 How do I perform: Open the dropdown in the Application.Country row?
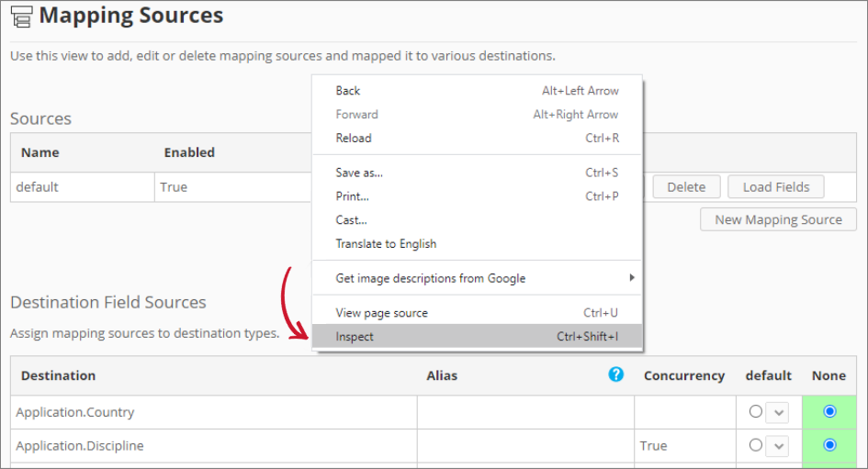point(778,413)
